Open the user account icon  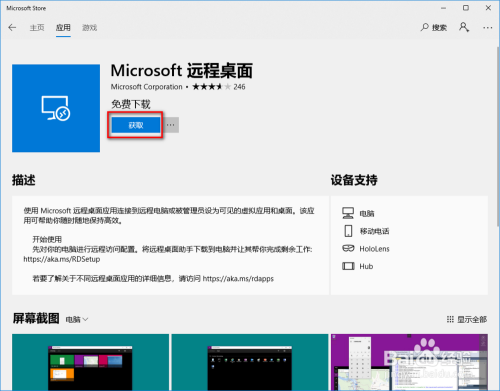coord(464,27)
